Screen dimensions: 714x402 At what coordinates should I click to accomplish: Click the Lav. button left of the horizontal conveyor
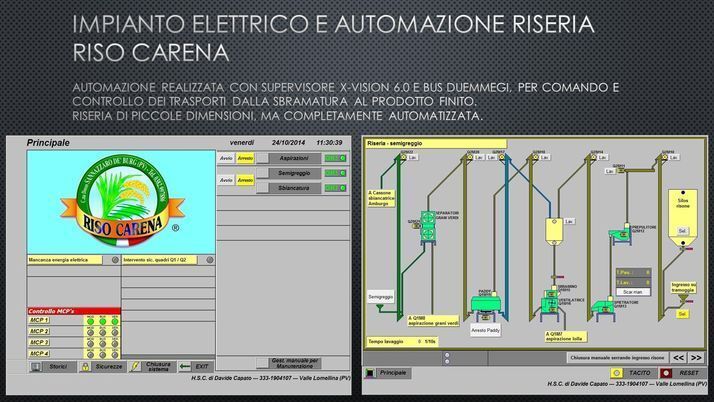coord(610,171)
